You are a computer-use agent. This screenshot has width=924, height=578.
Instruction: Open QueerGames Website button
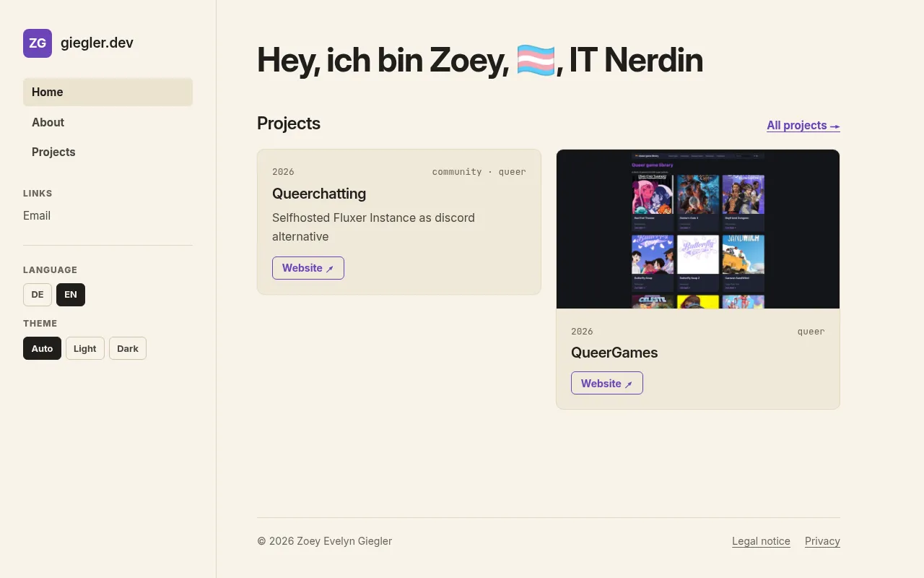607,383
